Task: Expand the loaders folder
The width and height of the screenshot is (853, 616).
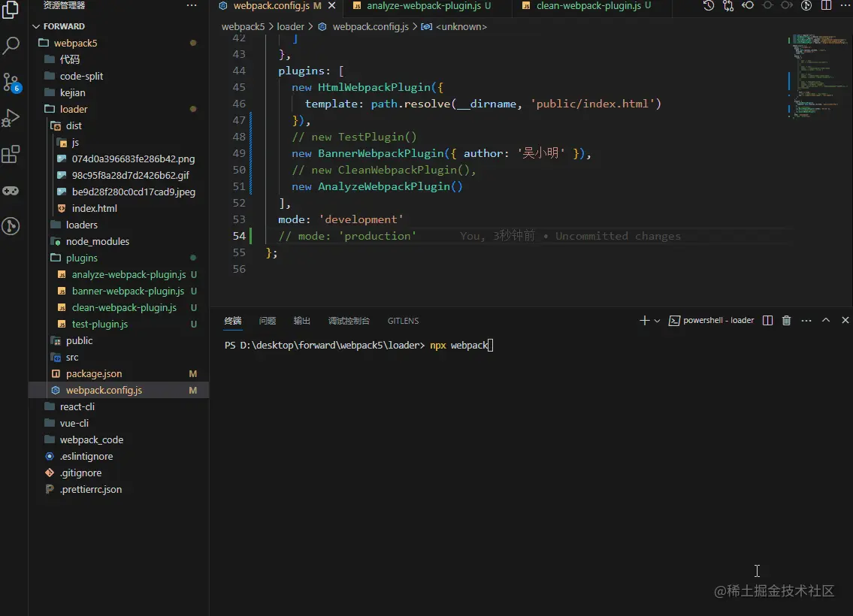Action: [x=119, y=225]
